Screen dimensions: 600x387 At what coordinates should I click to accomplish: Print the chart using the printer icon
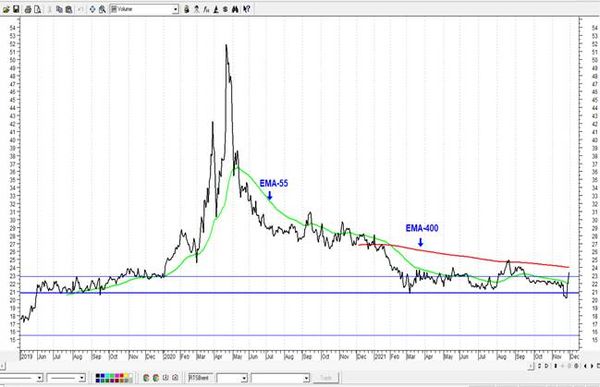point(28,9)
